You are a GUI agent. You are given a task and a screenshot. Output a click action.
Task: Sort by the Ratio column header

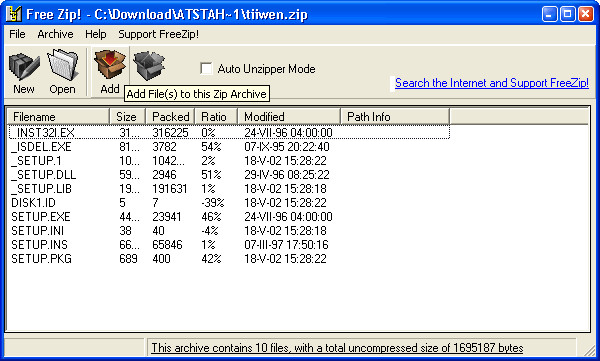pos(216,116)
